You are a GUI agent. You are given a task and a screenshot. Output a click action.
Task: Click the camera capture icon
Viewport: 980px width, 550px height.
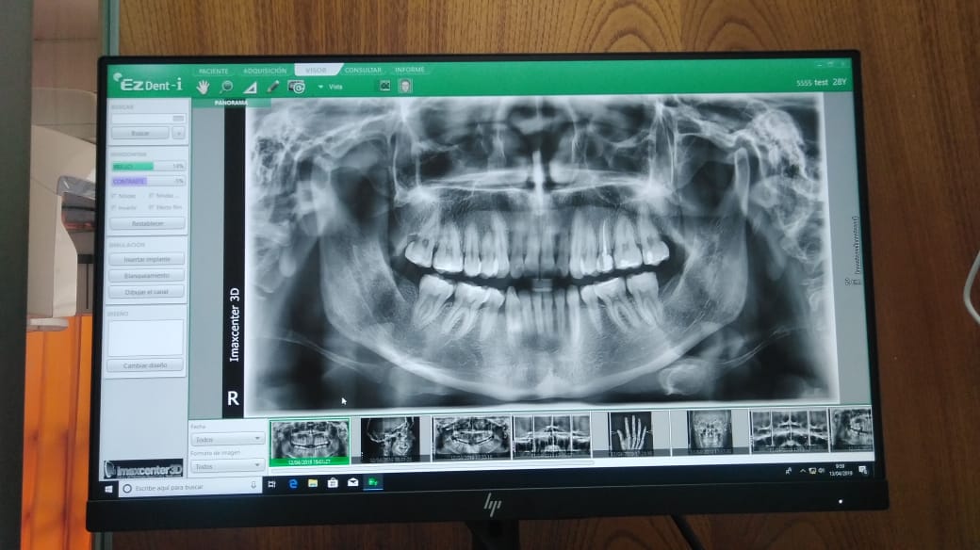point(297,87)
